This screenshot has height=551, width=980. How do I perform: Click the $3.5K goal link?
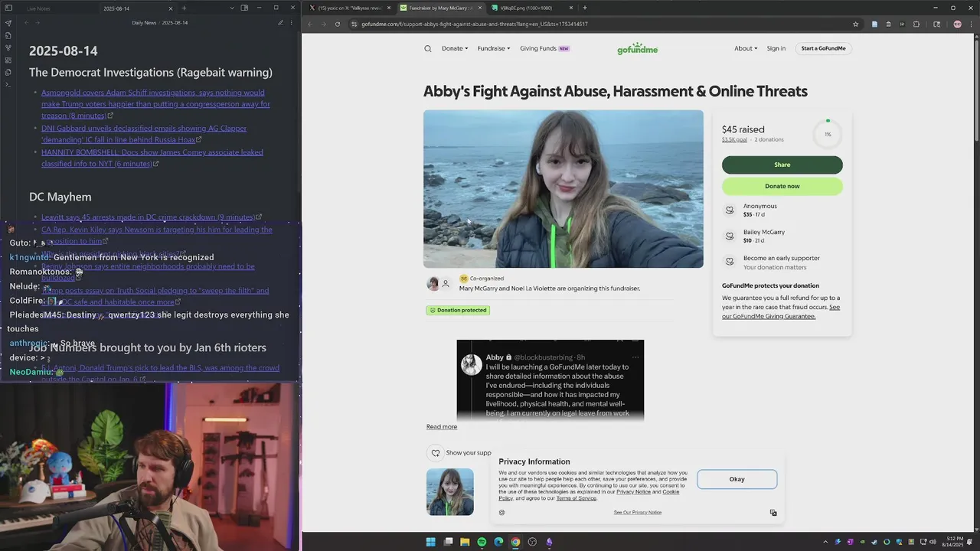click(734, 140)
